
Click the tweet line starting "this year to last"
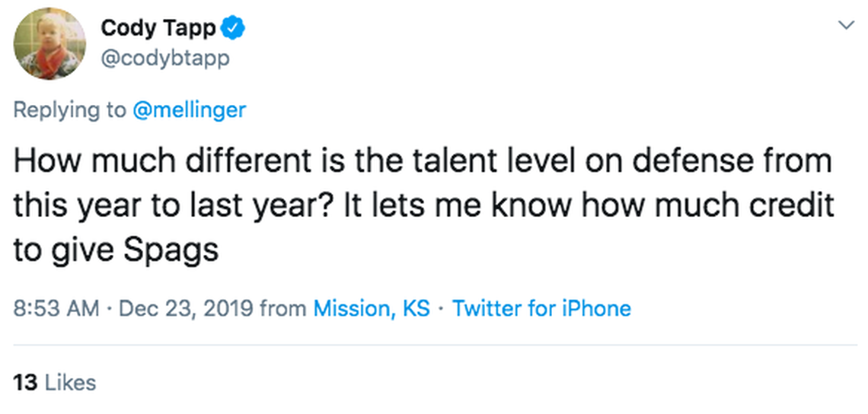coord(423,205)
